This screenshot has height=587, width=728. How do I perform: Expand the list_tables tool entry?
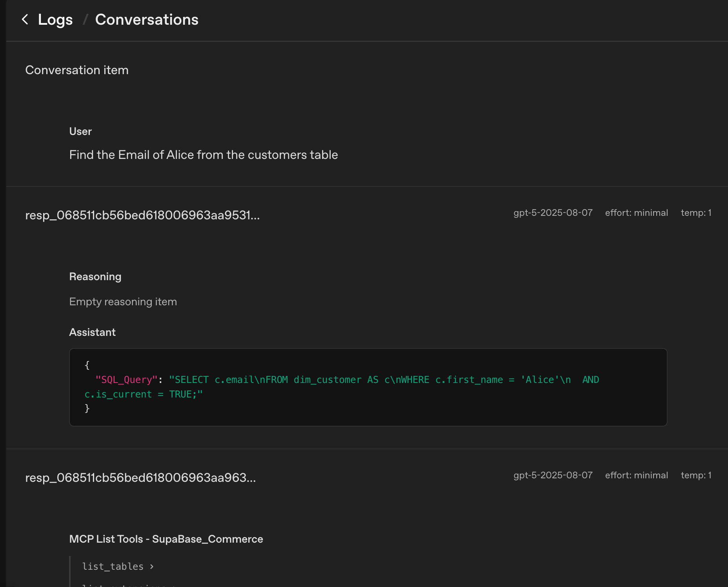pos(113,566)
